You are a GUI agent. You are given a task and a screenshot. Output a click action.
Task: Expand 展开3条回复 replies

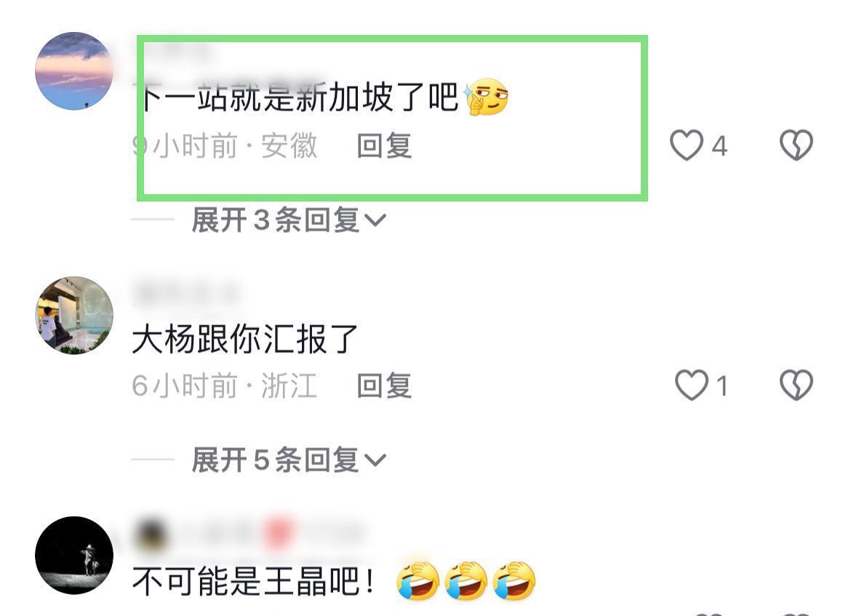click(x=289, y=220)
